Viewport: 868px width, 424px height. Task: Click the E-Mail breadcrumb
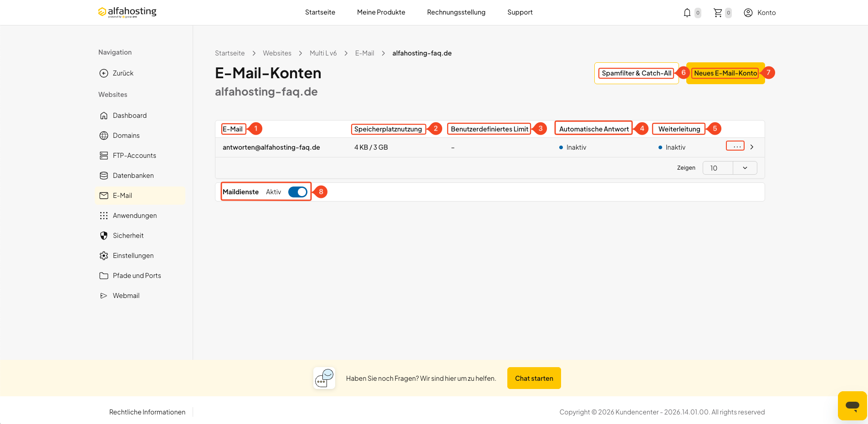click(x=365, y=53)
